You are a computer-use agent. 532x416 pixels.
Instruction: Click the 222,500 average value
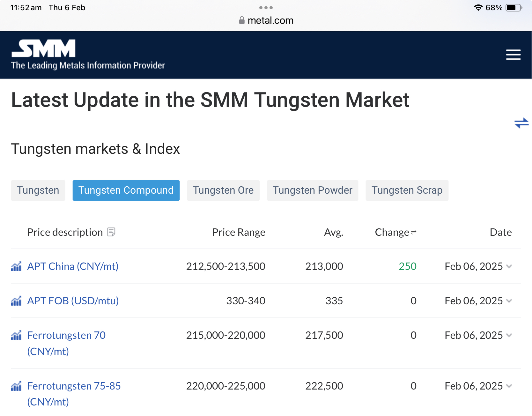(324, 386)
